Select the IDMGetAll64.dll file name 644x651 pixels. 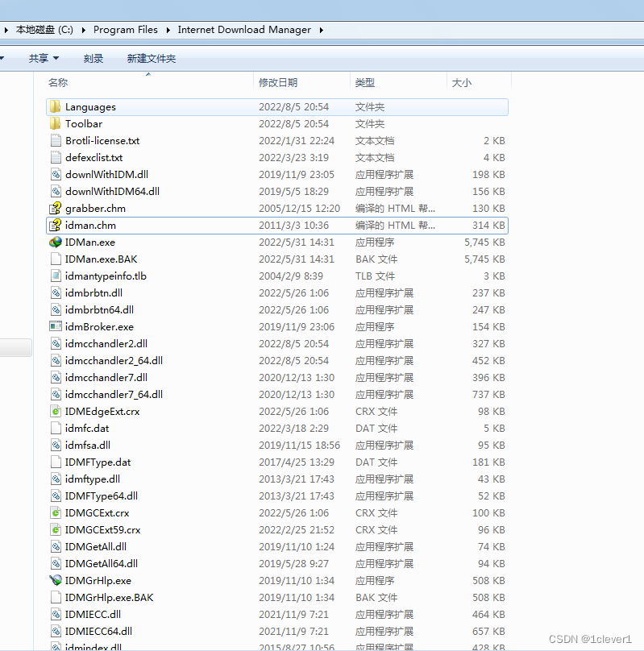102,564
